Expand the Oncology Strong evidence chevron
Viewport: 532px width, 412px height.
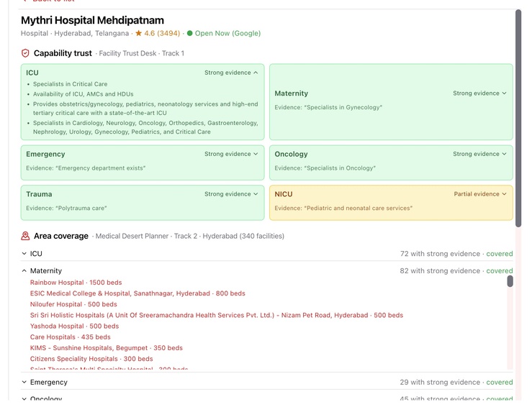(504, 154)
